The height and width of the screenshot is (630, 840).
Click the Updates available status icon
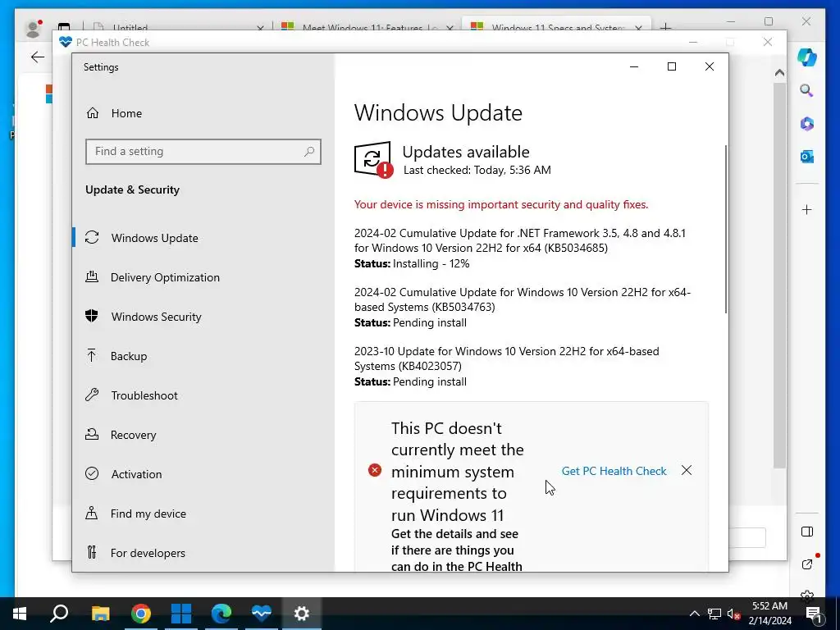coord(373,159)
